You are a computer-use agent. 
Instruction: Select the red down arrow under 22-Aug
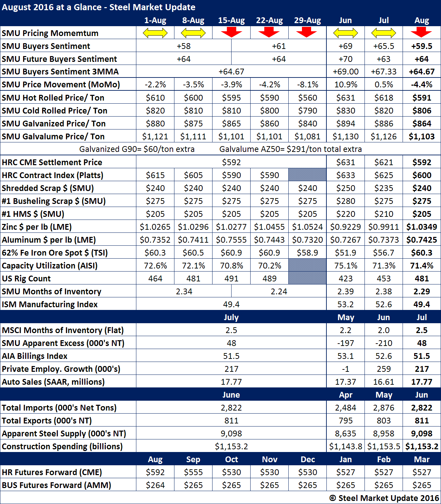[x=269, y=33]
